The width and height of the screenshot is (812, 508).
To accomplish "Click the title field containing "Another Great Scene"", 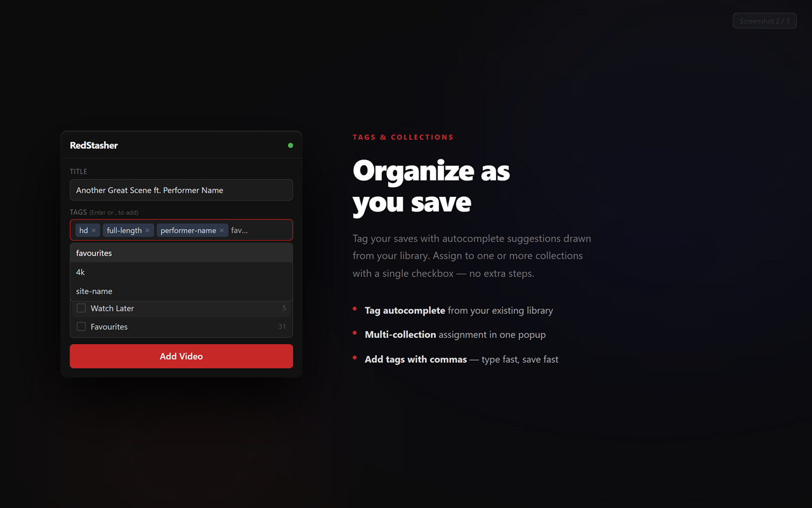I will [x=181, y=190].
